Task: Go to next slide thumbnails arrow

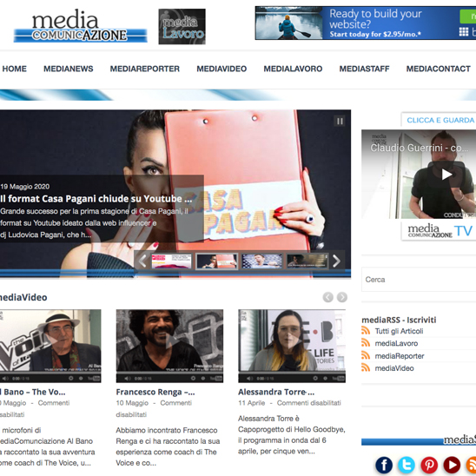Action: pos(336,261)
